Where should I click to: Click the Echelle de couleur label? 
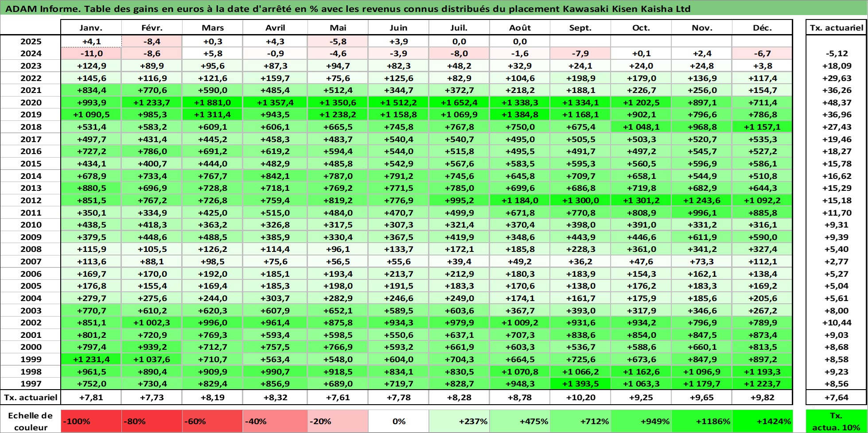(x=30, y=421)
